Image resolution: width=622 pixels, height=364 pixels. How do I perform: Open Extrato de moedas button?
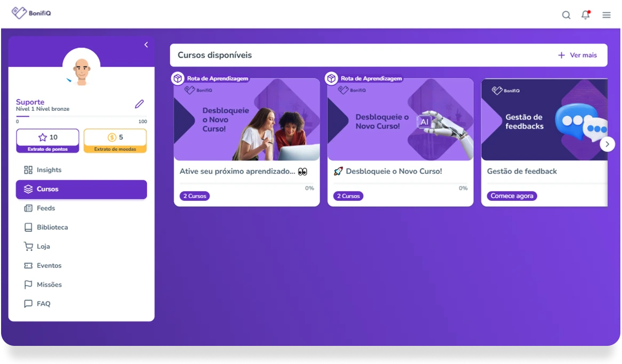click(115, 141)
